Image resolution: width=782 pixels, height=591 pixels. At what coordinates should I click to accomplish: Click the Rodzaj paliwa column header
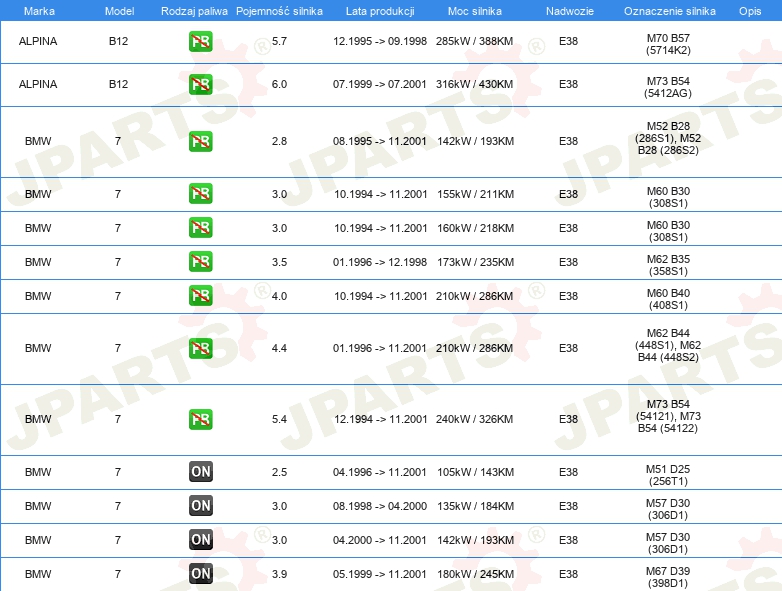click(x=194, y=11)
